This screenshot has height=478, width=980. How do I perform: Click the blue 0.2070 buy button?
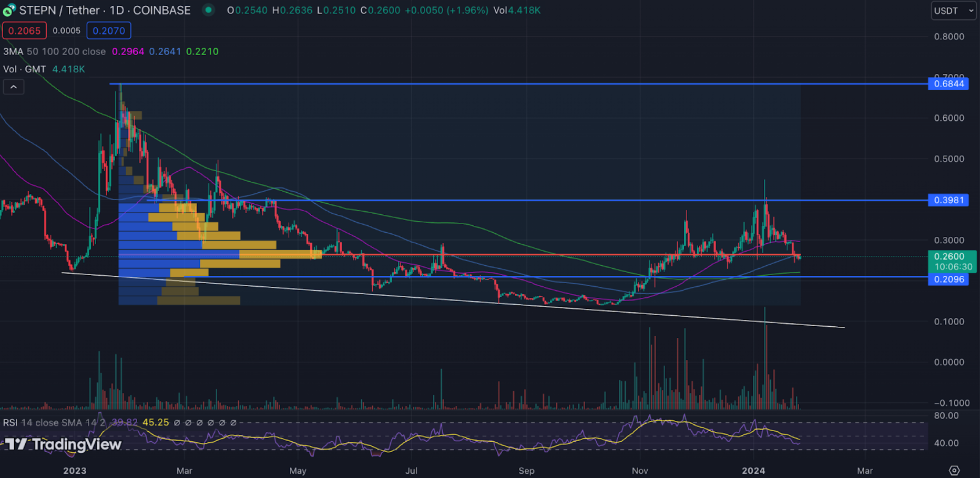click(108, 30)
